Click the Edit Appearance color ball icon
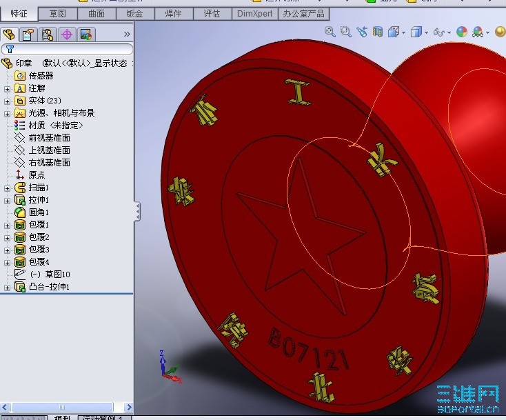This screenshot has width=506, height=420. click(x=462, y=32)
